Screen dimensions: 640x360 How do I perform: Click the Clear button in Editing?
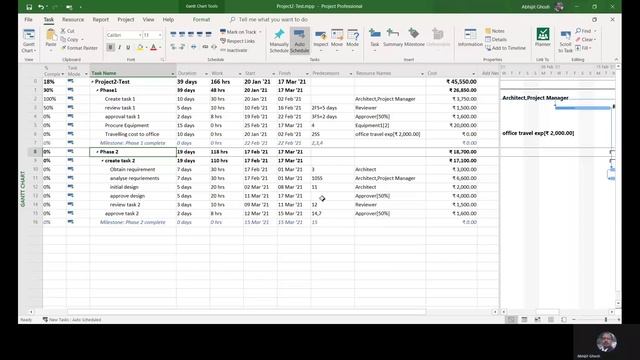coord(584,40)
